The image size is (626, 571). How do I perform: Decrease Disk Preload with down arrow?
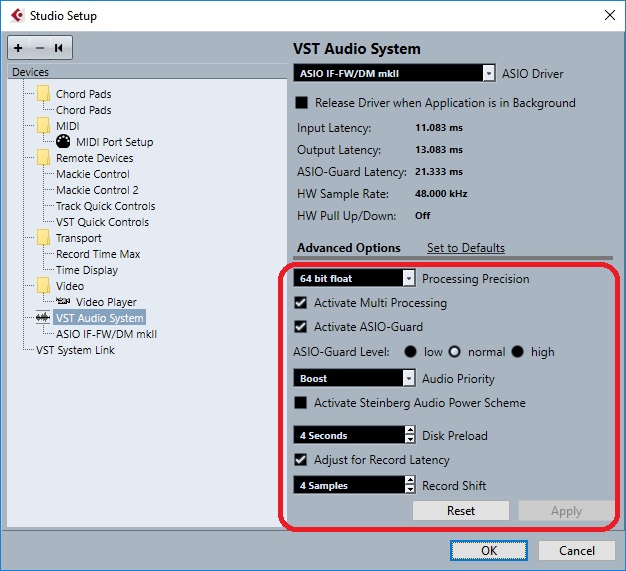[x=410, y=439]
